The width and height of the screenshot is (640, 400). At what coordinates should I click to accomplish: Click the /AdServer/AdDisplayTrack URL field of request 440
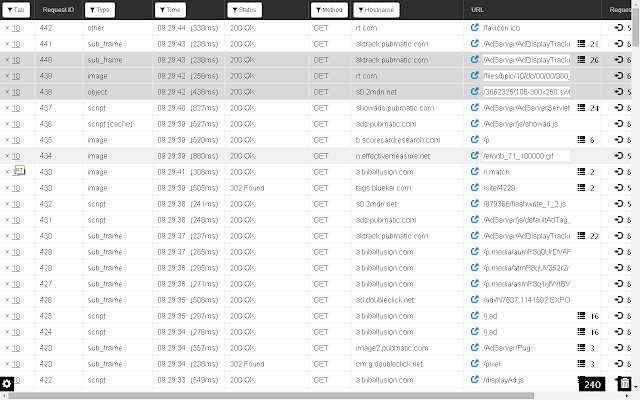526,60
